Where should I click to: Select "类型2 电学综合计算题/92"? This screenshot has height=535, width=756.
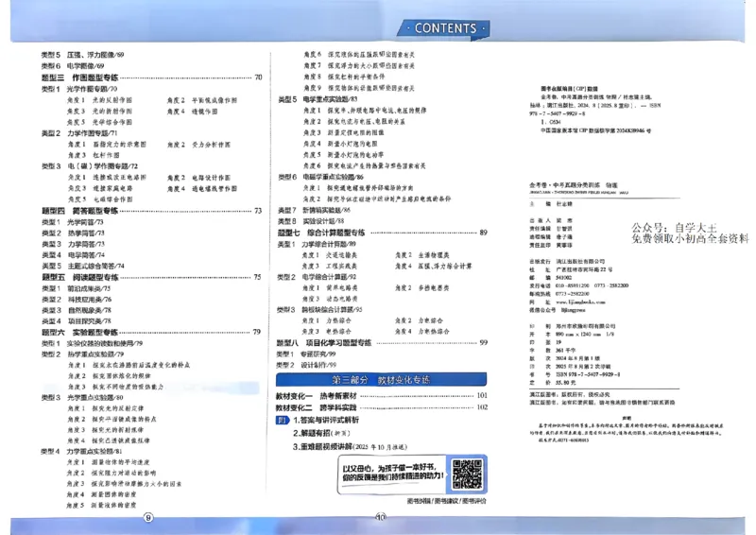[317, 277]
